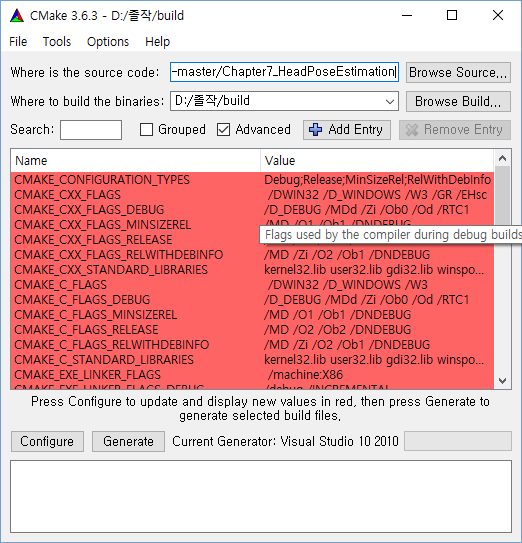
Task: Edit the /machine:X86 linker flags value
Action: pyautogui.click(x=377, y=375)
